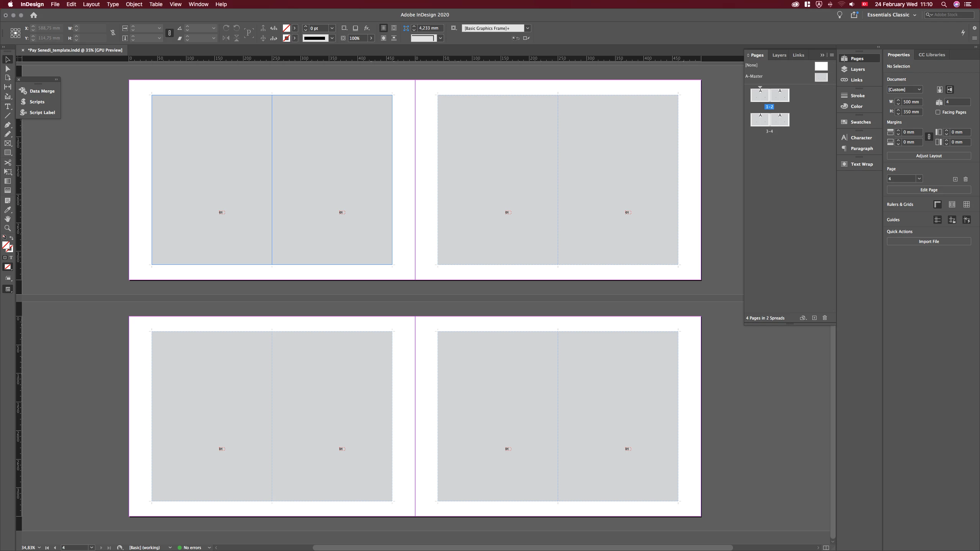The height and width of the screenshot is (551, 980).
Task: Select the Scissors tool
Action: pos(7,163)
